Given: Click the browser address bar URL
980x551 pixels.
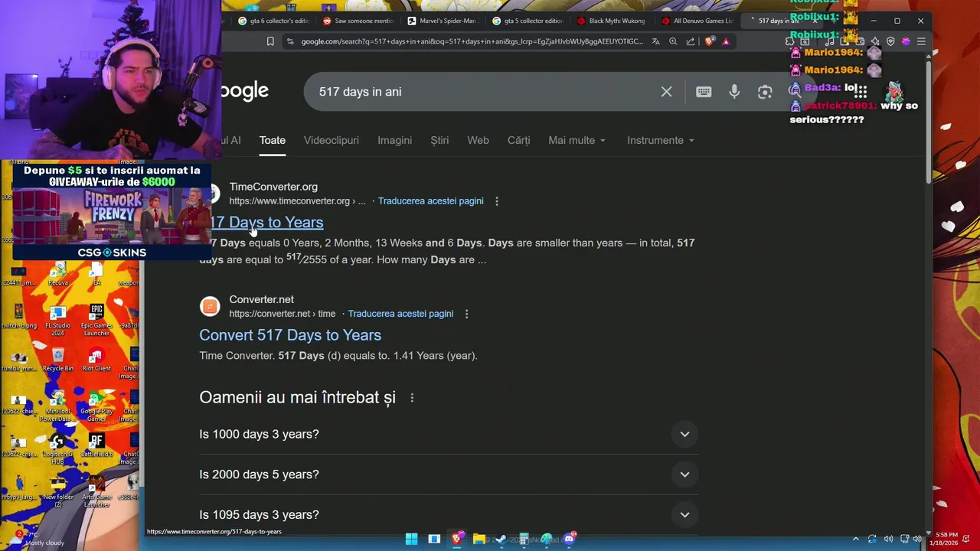Looking at the screenshot, I should (472, 41).
